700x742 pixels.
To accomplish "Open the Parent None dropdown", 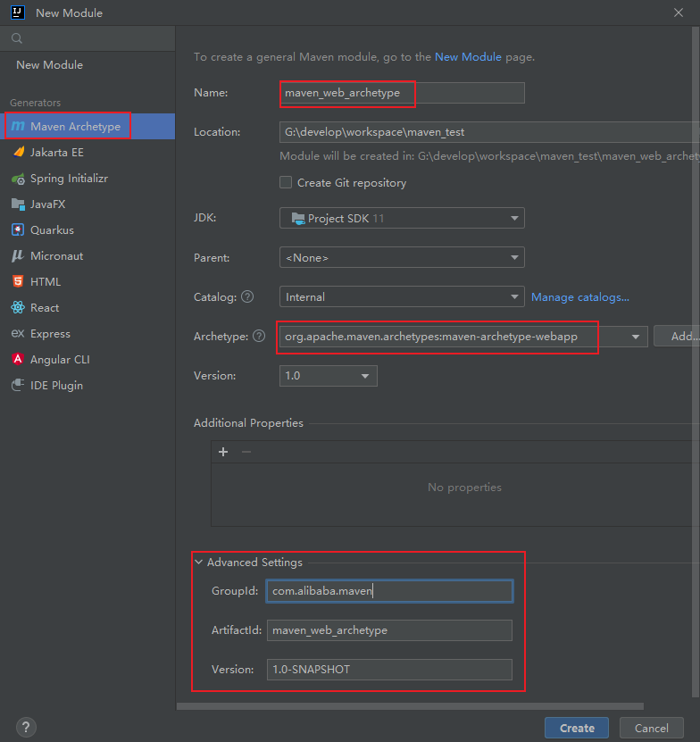I will point(402,257).
